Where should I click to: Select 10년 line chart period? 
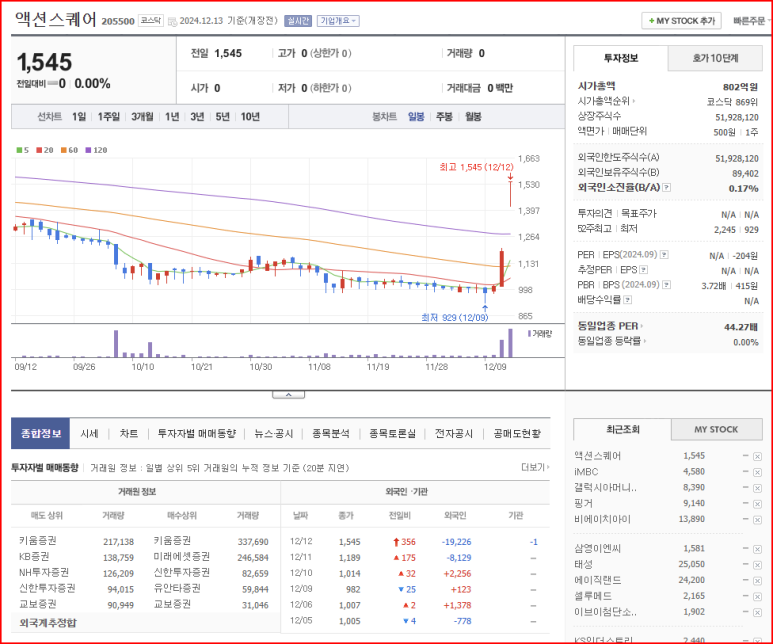pyautogui.click(x=250, y=117)
